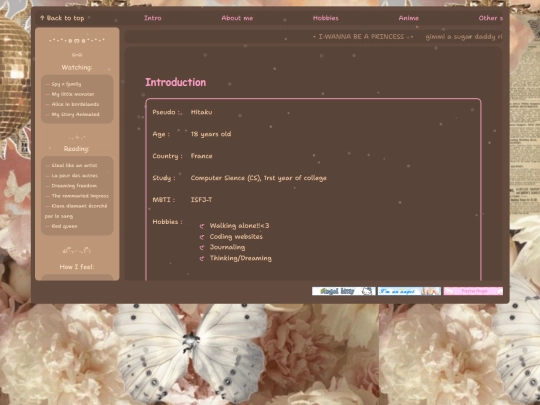Viewport: 540px width, 405px height.
Task: Click the pink bullet icon beside Journaling
Action: point(202,248)
